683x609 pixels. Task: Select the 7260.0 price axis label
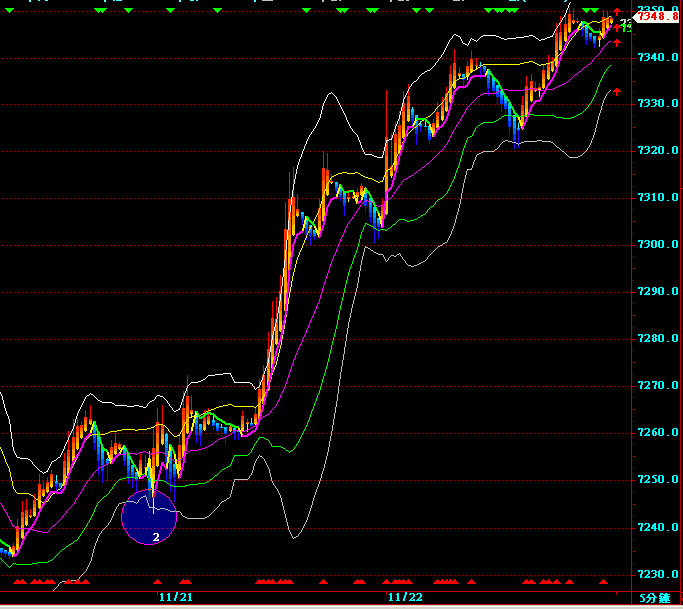658,433
